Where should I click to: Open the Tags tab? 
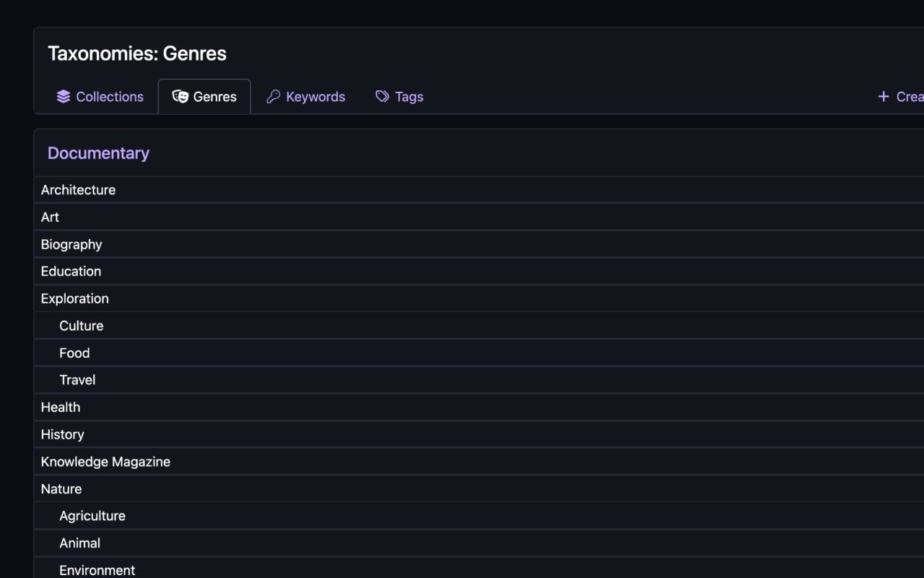coord(398,96)
